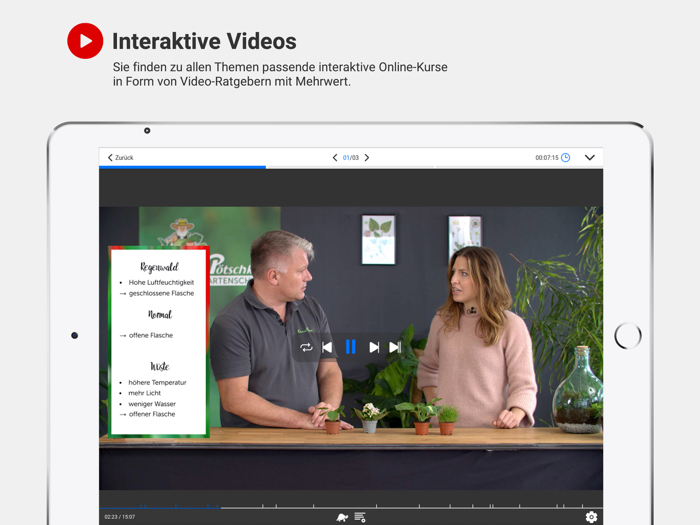
Task: Click the Interaktive Videos heading
Action: point(204,41)
